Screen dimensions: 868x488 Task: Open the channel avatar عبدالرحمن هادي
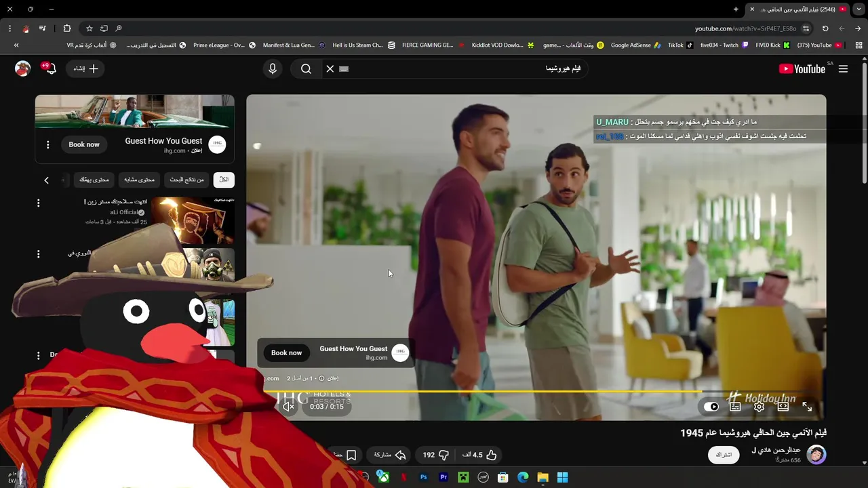pyautogui.click(x=816, y=455)
